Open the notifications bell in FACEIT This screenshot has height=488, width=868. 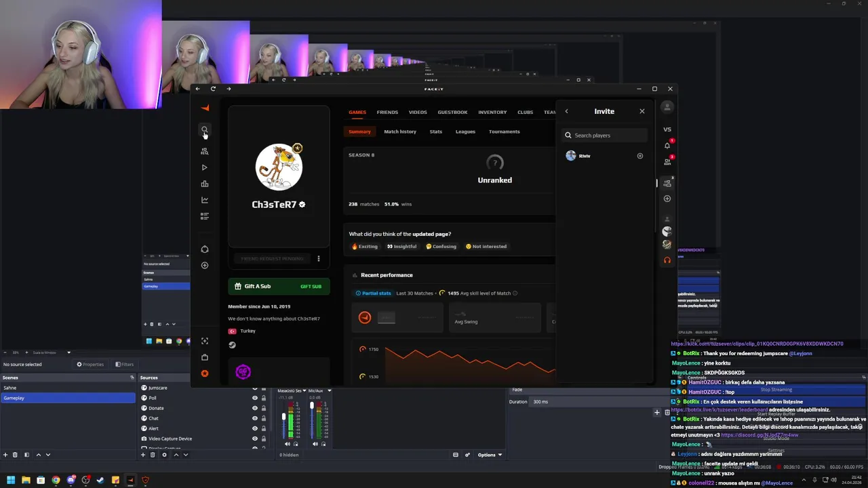click(x=667, y=145)
